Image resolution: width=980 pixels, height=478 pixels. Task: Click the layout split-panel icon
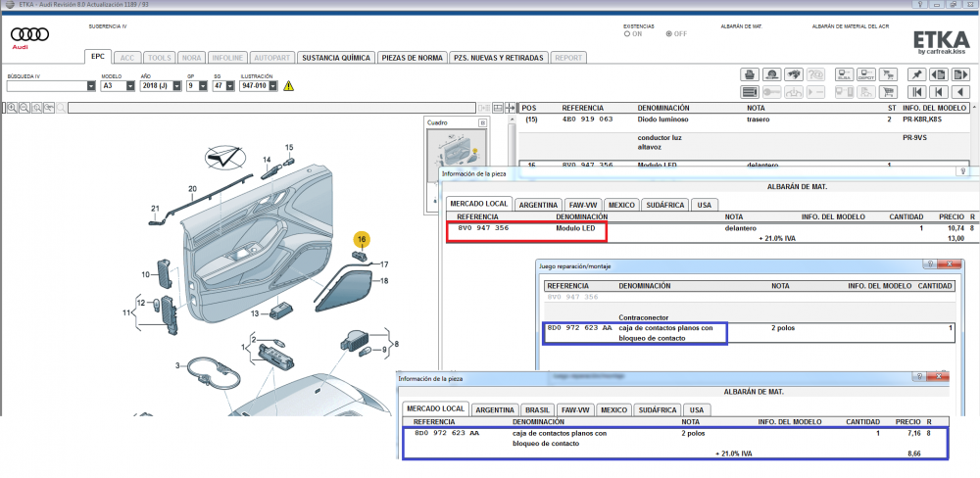coord(498,108)
